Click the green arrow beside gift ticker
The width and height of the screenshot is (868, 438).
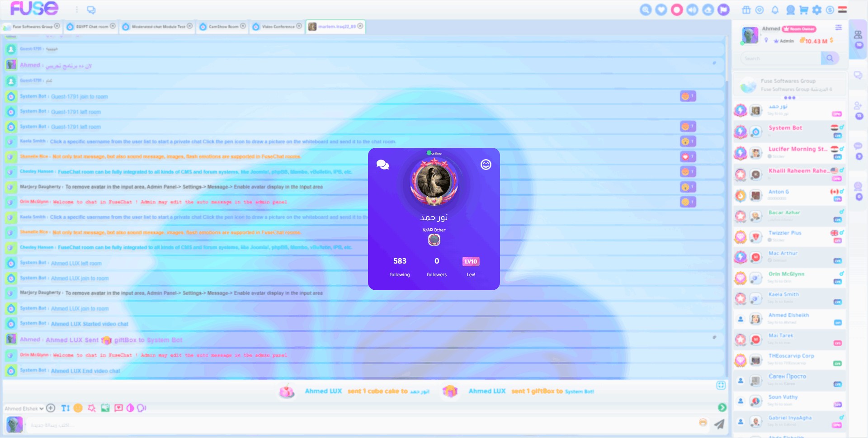722,407
